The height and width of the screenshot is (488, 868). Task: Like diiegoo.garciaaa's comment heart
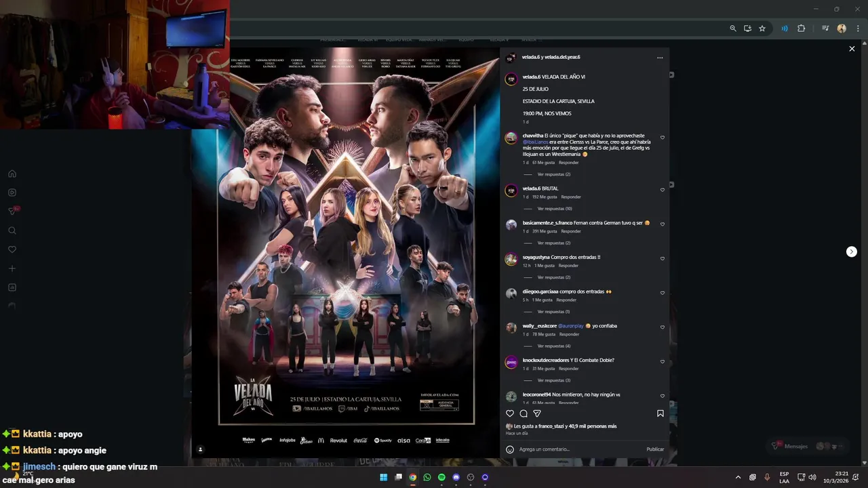point(663,293)
